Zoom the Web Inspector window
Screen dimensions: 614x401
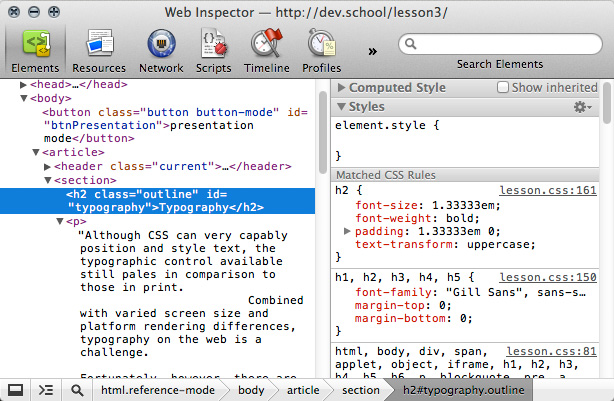(54, 12)
